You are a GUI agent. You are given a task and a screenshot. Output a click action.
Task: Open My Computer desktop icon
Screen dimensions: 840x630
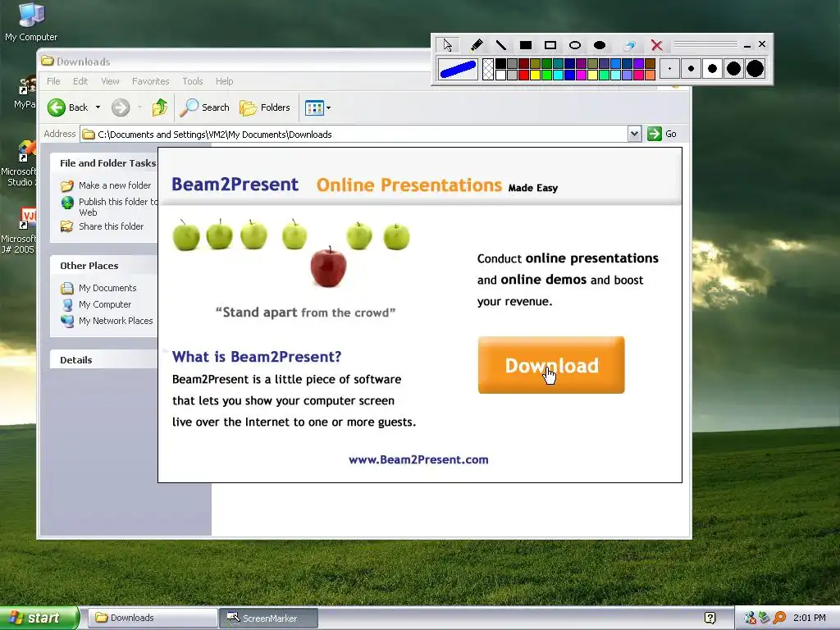point(31,22)
